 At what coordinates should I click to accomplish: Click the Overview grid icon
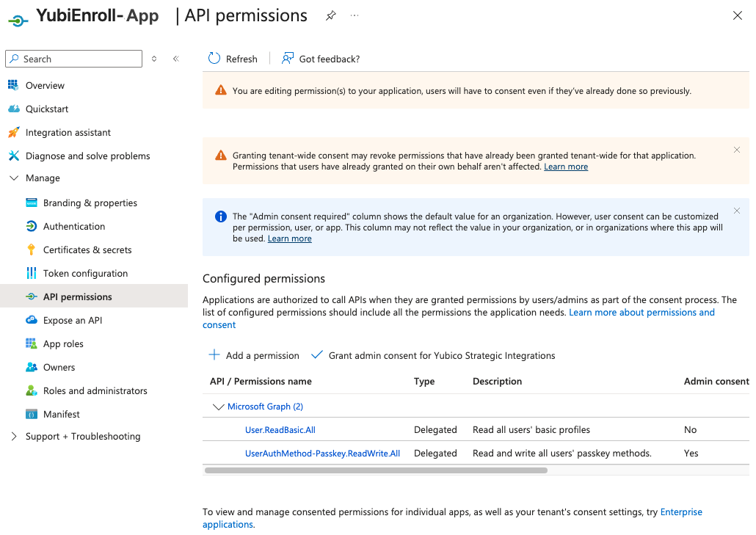(13, 85)
